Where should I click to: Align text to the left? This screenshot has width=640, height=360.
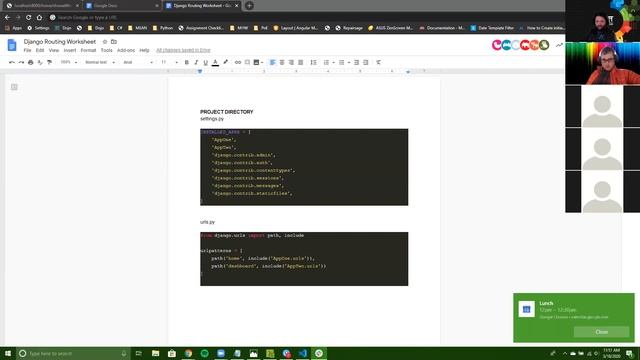(272, 62)
